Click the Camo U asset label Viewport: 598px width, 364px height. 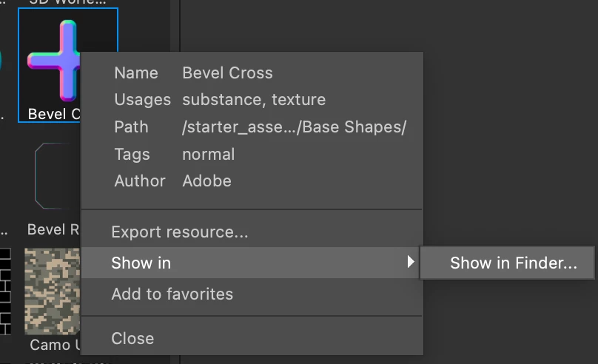point(50,345)
